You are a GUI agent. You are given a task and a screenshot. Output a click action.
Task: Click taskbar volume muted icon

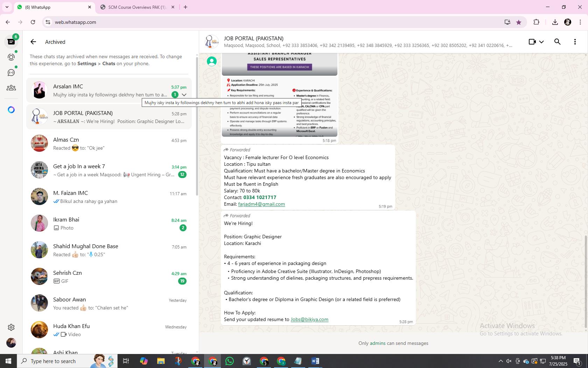509,361
